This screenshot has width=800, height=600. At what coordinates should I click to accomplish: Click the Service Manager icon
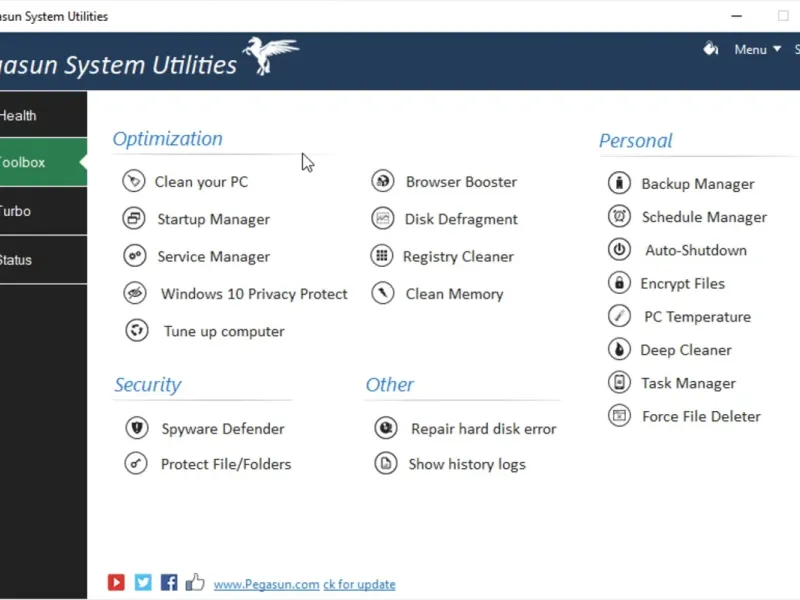tap(135, 256)
